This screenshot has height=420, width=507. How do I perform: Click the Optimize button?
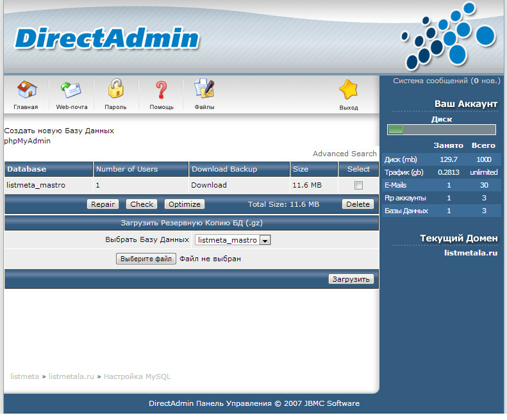coord(185,204)
